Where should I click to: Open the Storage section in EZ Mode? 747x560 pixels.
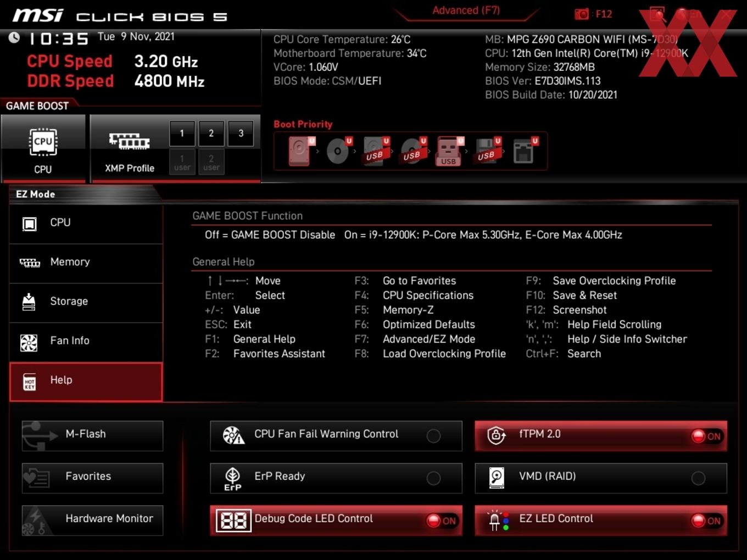pos(86,303)
